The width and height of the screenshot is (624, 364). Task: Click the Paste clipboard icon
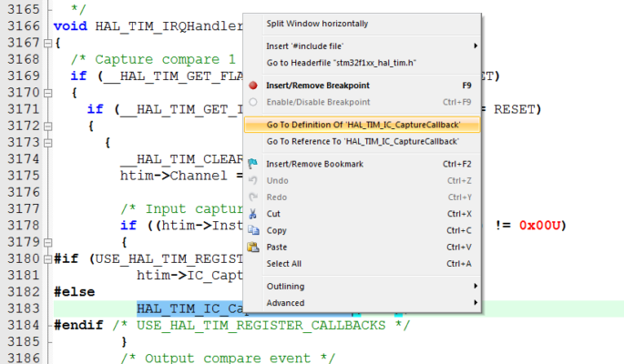tap(253, 247)
